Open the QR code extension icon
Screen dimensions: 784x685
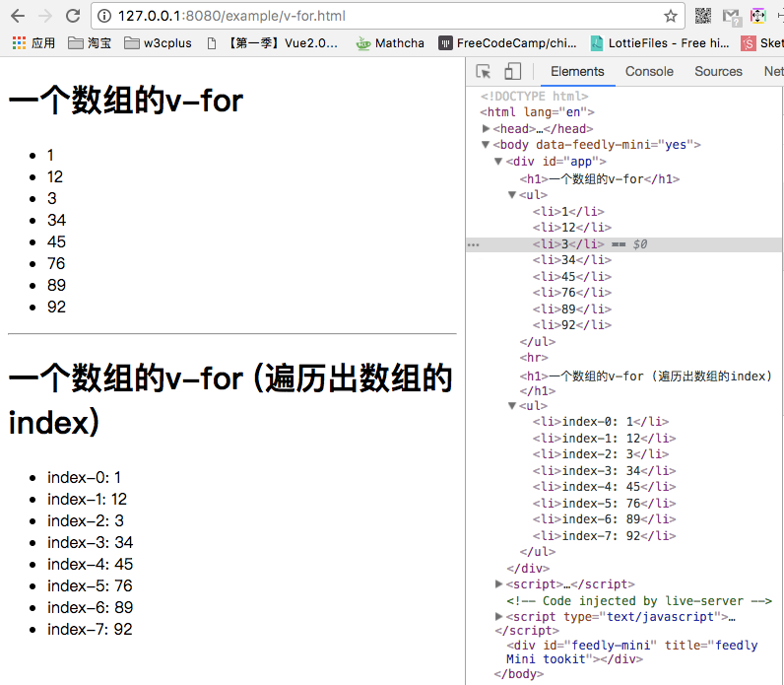click(703, 16)
